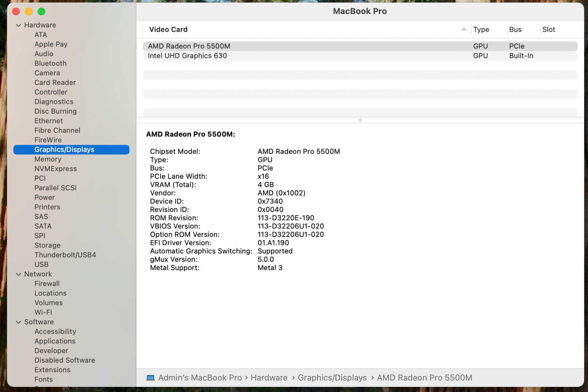588x392 pixels.
Task: Open Controller section
Action: tap(51, 92)
